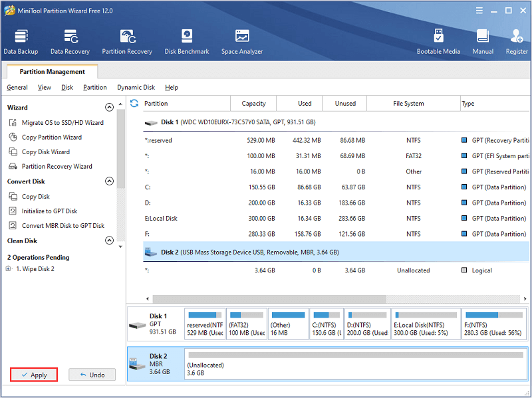Select the F: partition row
Viewport: 532px width, 398px height.
click(x=336, y=234)
